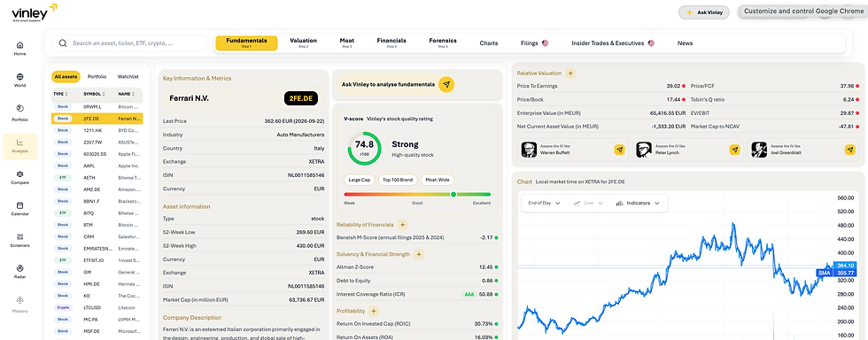Viewport: 868px width, 340px height.
Task: Open the Home sidebar icon
Action: click(19, 45)
